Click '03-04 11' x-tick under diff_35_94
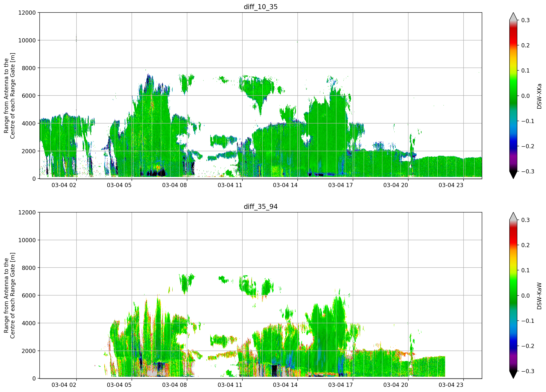This screenshot has height=392, width=546. 230,385
